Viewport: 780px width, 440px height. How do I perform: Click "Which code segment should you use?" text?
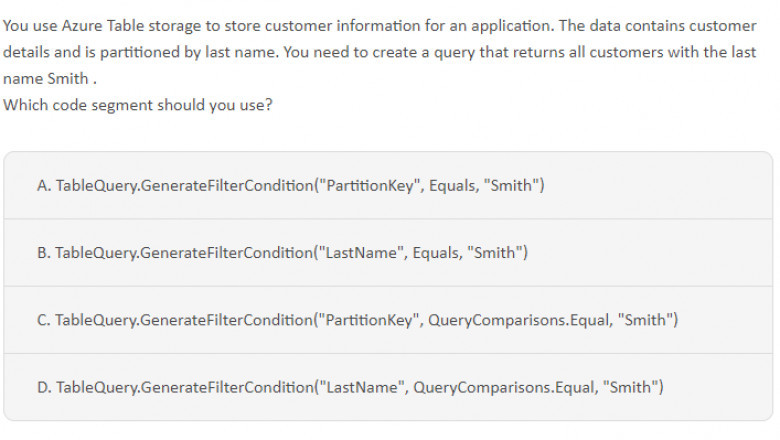[x=138, y=105]
